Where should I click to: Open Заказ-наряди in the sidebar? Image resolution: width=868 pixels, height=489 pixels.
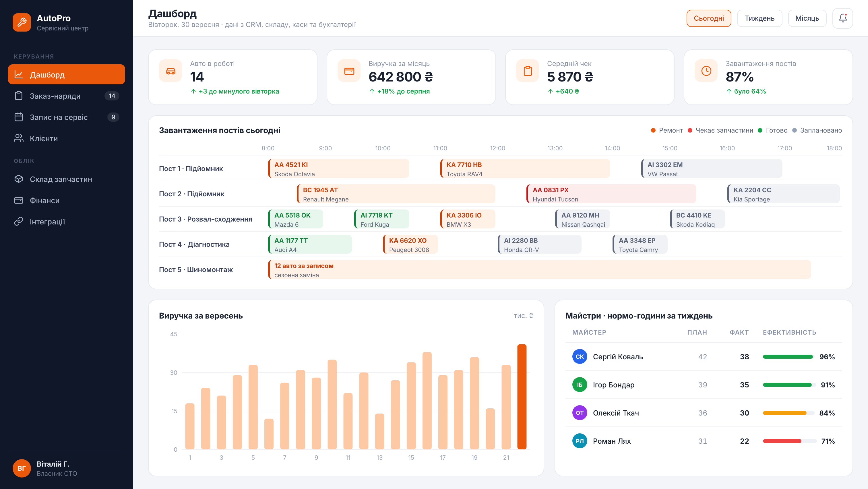(66, 96)
